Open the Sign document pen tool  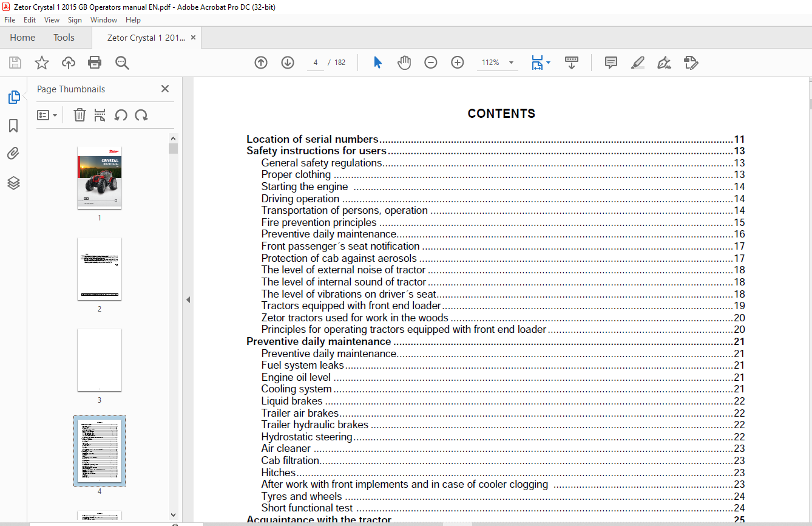664,63
